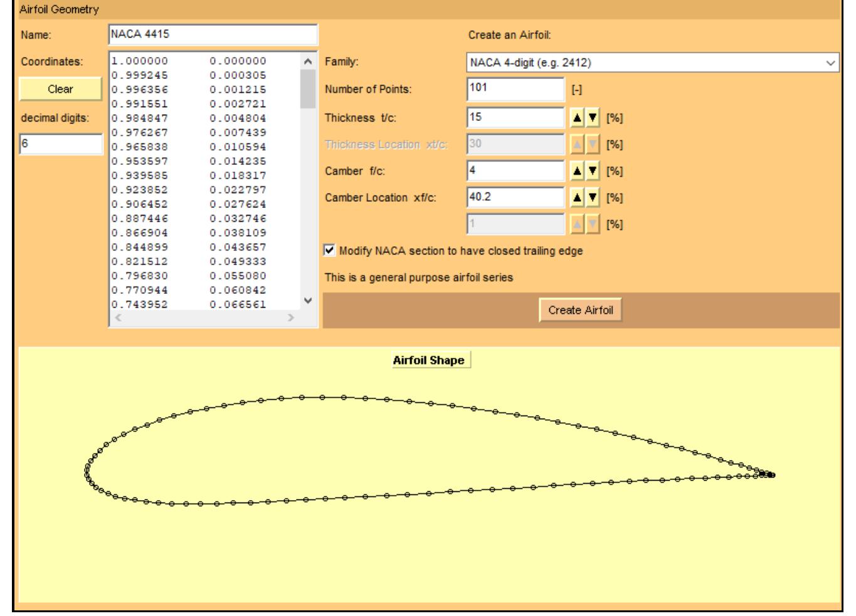Click the Camber f/c value field
The width and height of the screenshot is (856, 616).
515,171
